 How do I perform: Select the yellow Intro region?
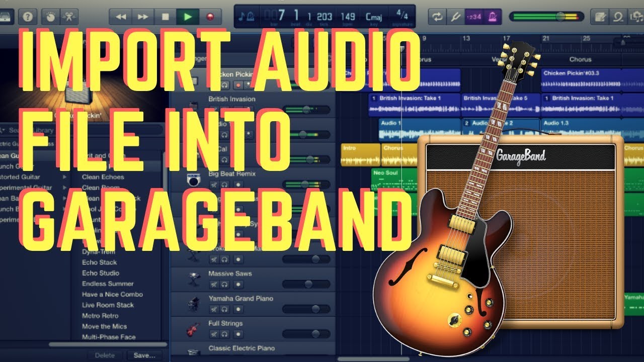pos(360,155)
